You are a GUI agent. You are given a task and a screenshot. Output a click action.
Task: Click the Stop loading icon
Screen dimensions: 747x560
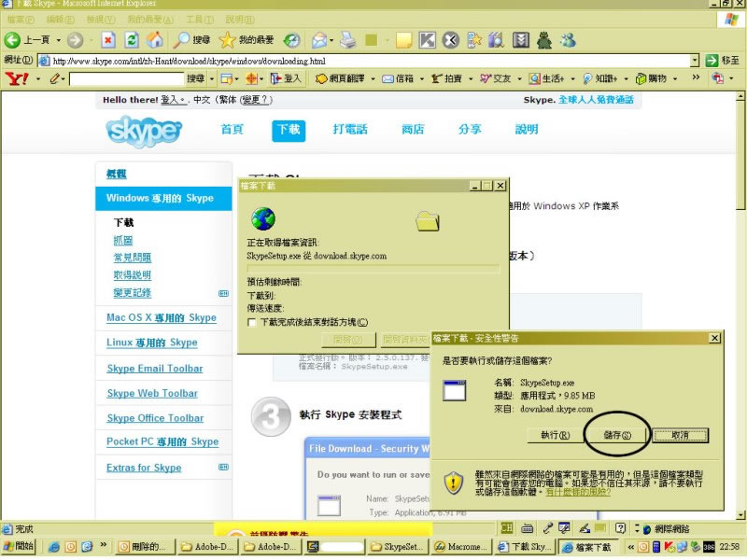(108, 40)
